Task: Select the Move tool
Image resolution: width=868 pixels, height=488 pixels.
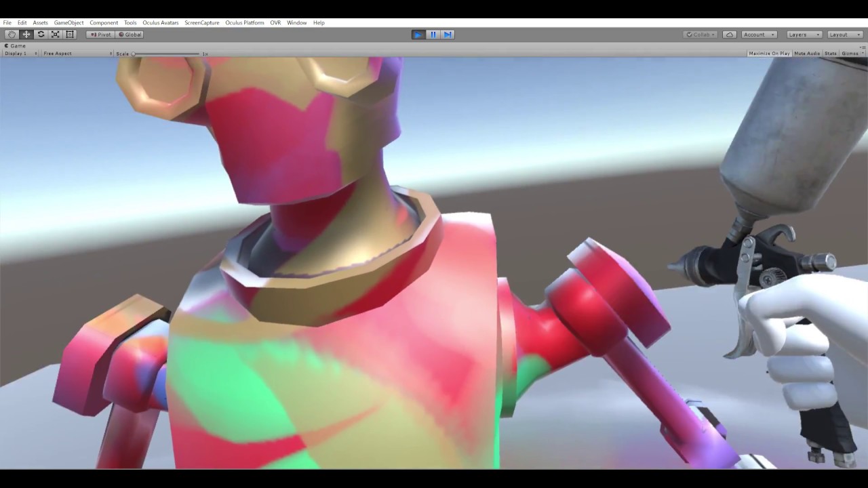Action: click(26, 35)
